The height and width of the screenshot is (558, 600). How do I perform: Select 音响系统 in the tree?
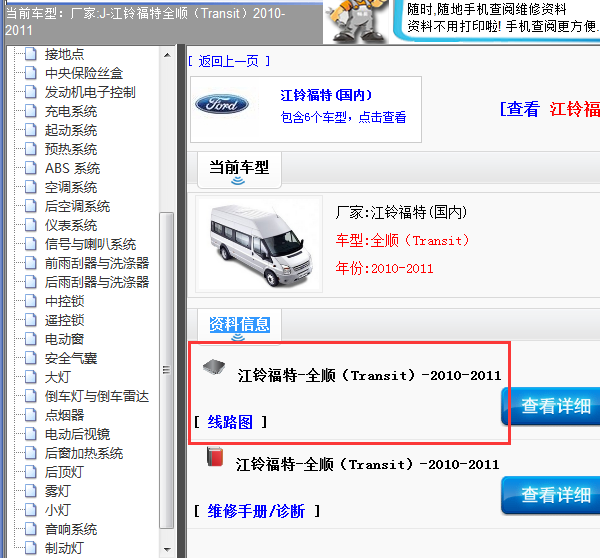[x=71, y=529]
